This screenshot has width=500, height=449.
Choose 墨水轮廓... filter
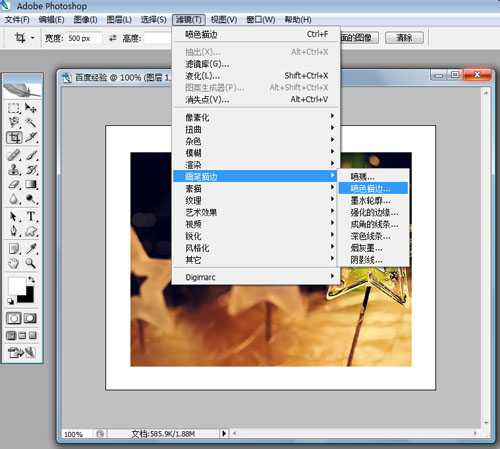pyautogui.click(x=373, y=200)
